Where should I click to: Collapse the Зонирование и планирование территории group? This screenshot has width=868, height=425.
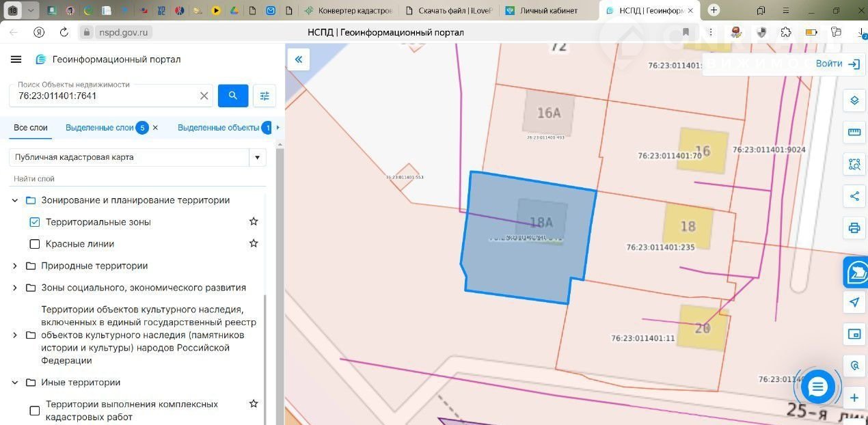click(15, 200)
